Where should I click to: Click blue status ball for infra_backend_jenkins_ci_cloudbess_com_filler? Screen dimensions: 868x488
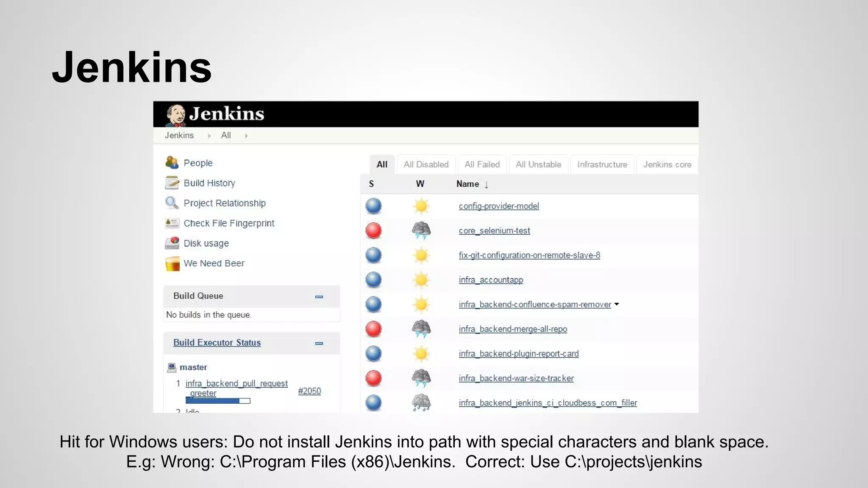pos(373,403)
